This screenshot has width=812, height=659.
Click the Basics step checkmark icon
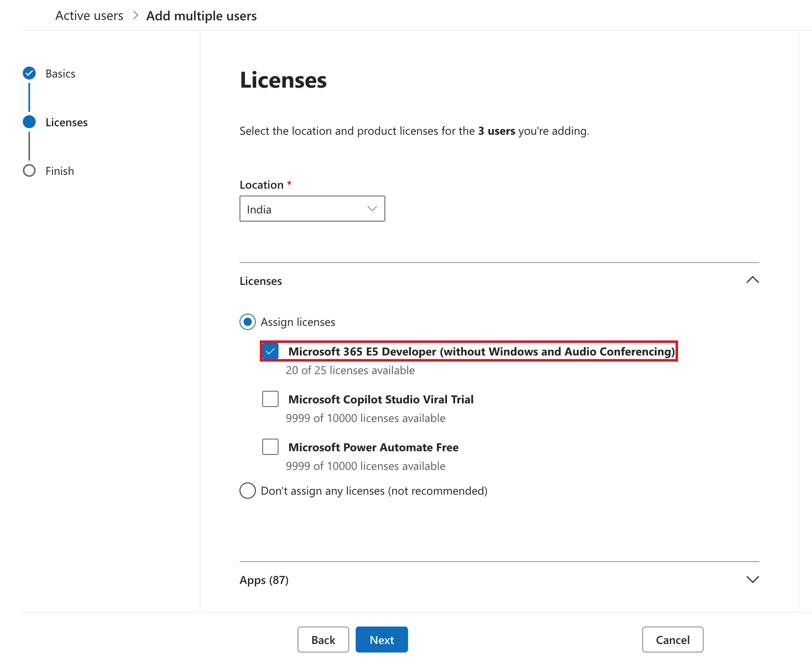[29, 73]
